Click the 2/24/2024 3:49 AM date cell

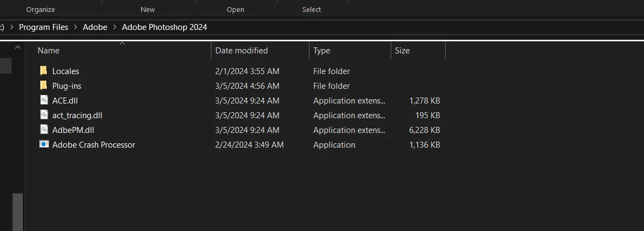250,145
